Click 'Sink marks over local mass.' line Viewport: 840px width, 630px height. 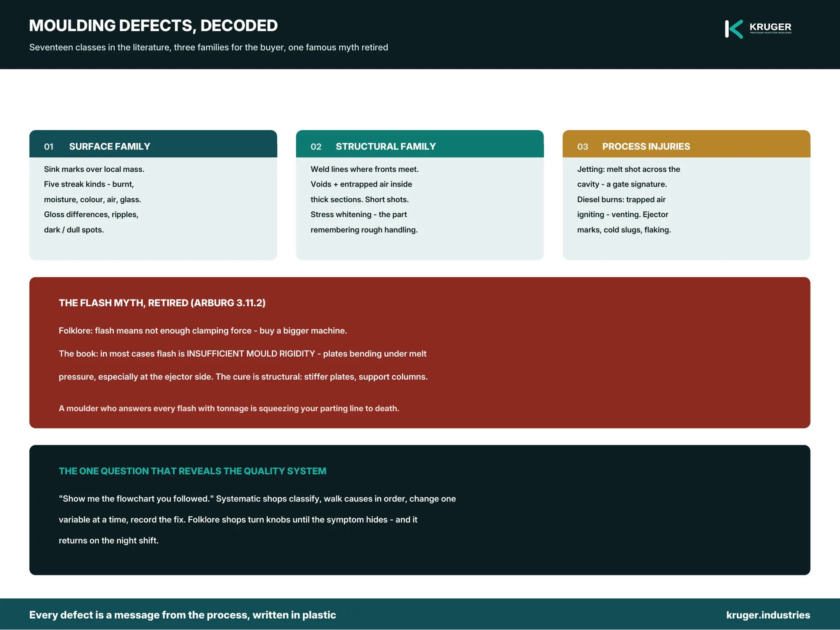pos(94,169)
